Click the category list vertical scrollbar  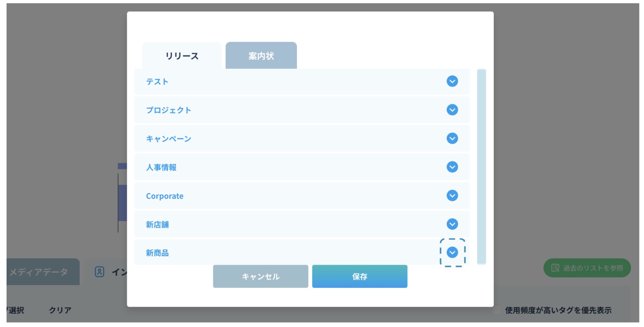pyautogui.click(x=481, y=166)
